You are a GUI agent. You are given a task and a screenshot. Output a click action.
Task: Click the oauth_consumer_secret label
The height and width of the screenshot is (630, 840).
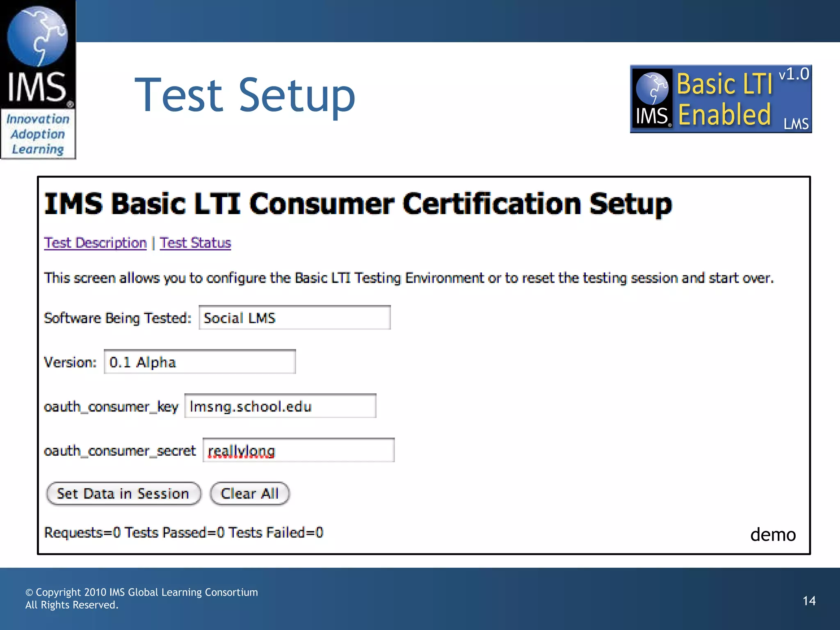tap(120, 451)
